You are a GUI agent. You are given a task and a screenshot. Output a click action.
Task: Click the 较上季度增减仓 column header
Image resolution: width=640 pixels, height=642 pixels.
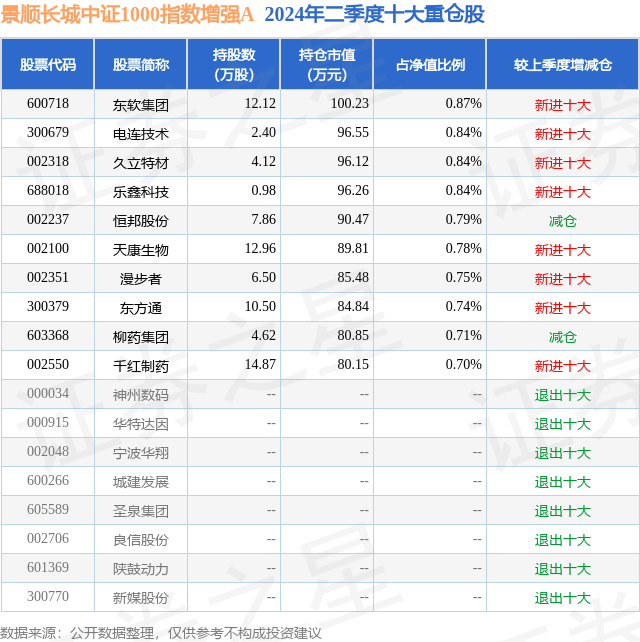point(563,64)
